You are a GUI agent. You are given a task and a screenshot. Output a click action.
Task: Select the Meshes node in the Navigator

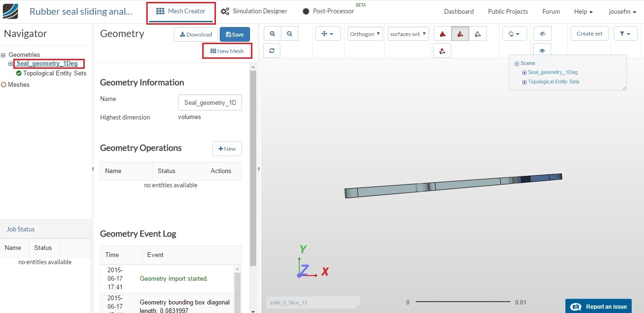click(19, 84)
